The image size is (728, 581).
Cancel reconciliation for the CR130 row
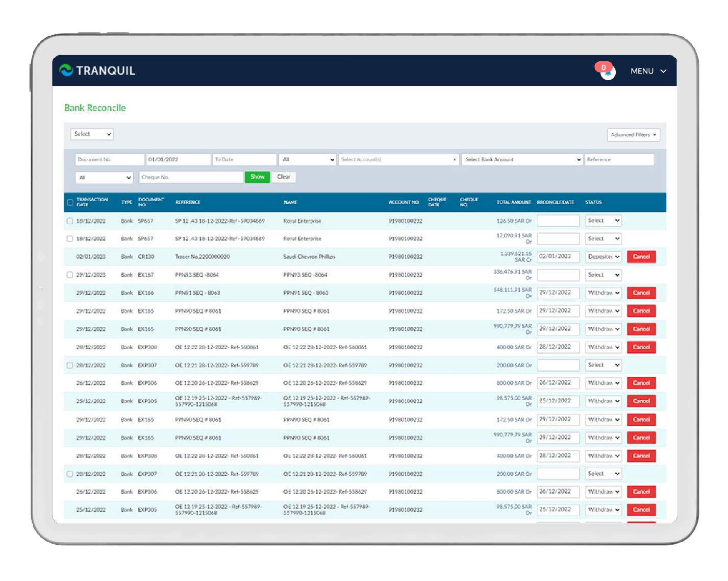pyautogui.click(x=641, y=256)
